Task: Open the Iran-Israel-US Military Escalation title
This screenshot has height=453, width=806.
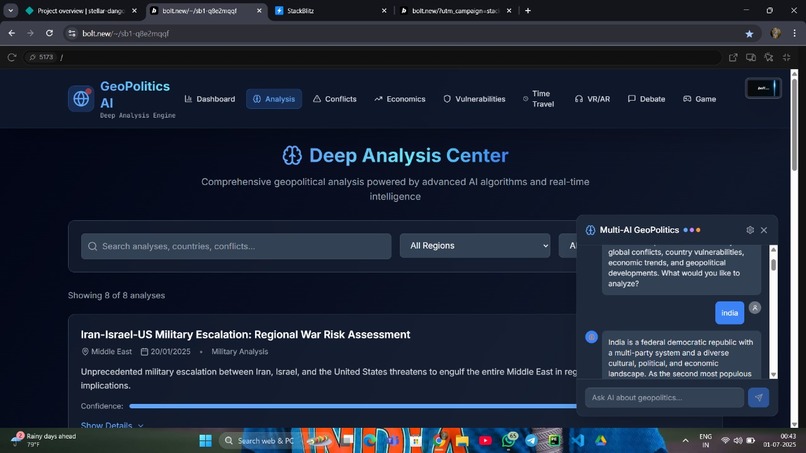Action: pyautogui.click(x=245, y=334)
